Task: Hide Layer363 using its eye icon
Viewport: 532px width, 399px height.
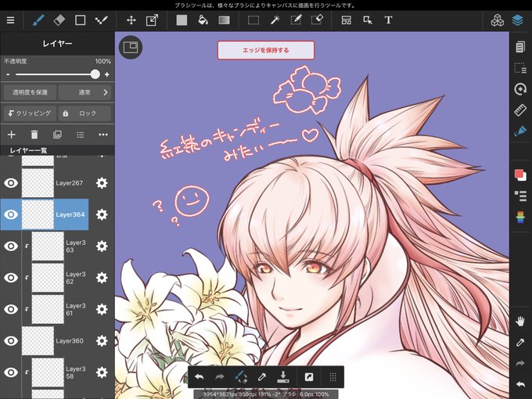Action: 11,246
